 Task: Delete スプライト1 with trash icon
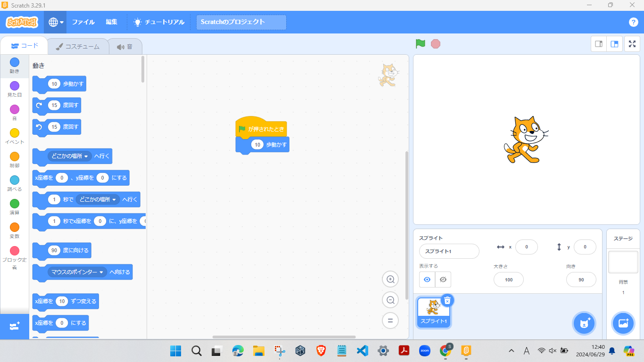[447, 300]
